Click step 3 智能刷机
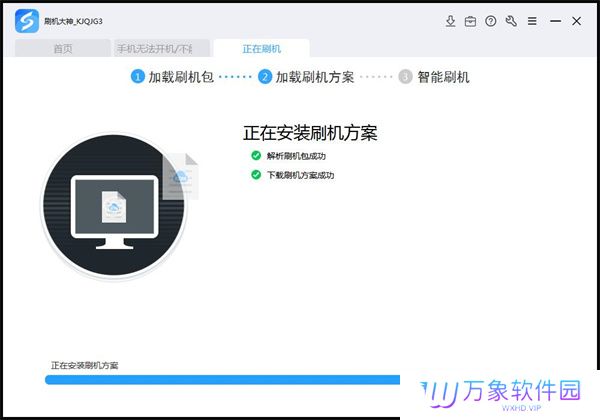 pyautogui.click(x=434, y=77)
